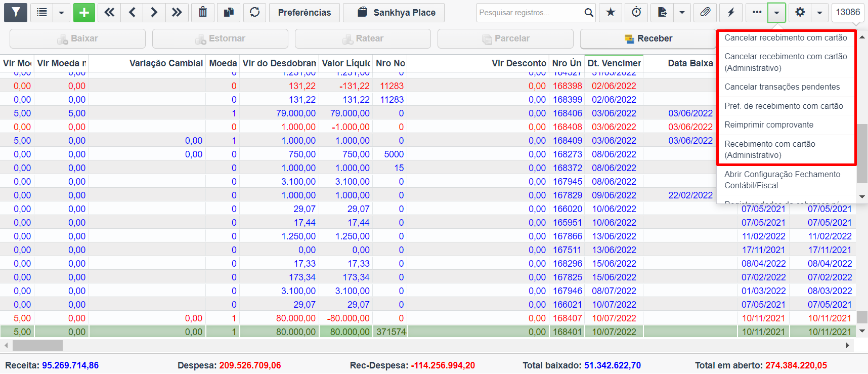Click the favorites star icon
This screenshot has width=868, height=374.
pyautogui.click(x=611, y=13)
